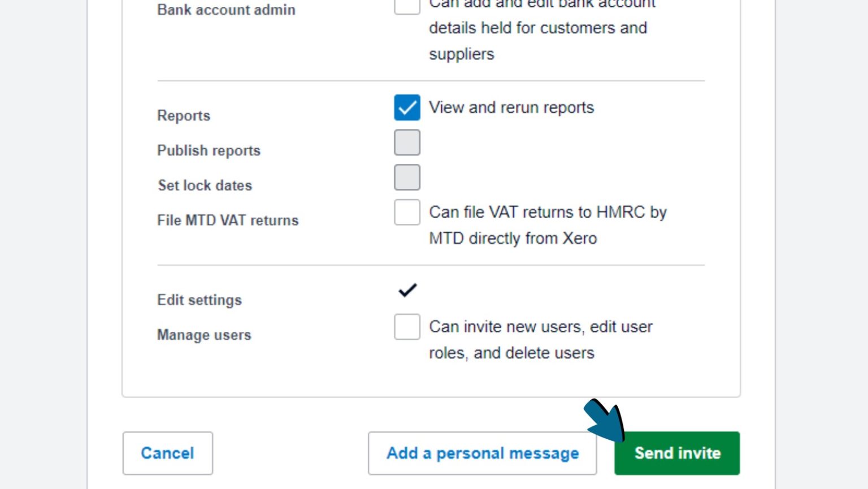The width and height of the screenshot is (868, 489).
Task: Open Add a personal message
Action: pyautogui.click(x=483, y=453)
